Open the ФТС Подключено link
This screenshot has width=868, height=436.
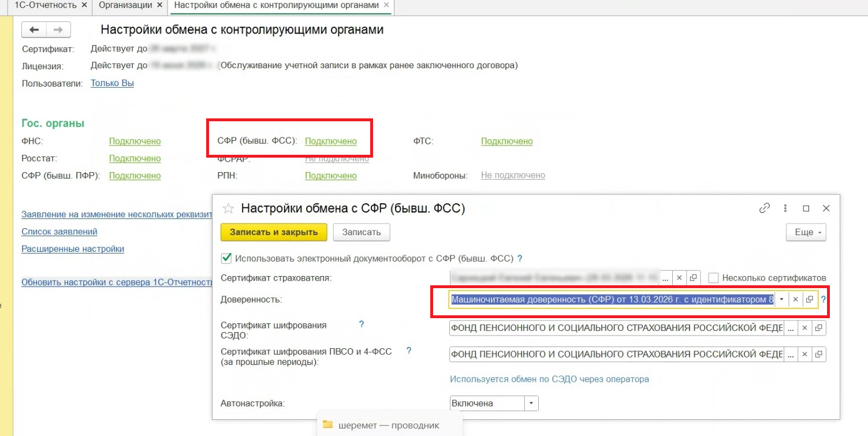point(506,141)
